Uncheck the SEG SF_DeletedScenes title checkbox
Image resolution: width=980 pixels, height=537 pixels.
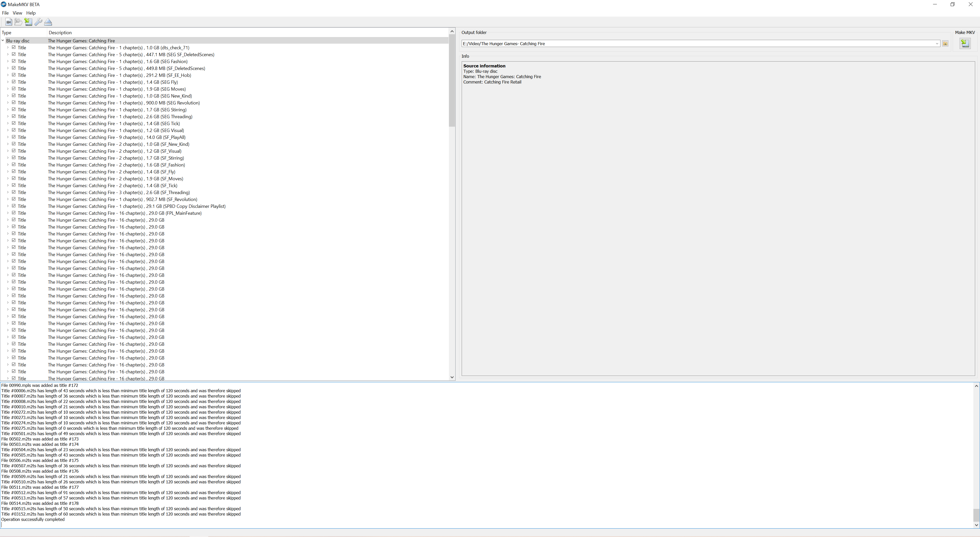point(14,54)
